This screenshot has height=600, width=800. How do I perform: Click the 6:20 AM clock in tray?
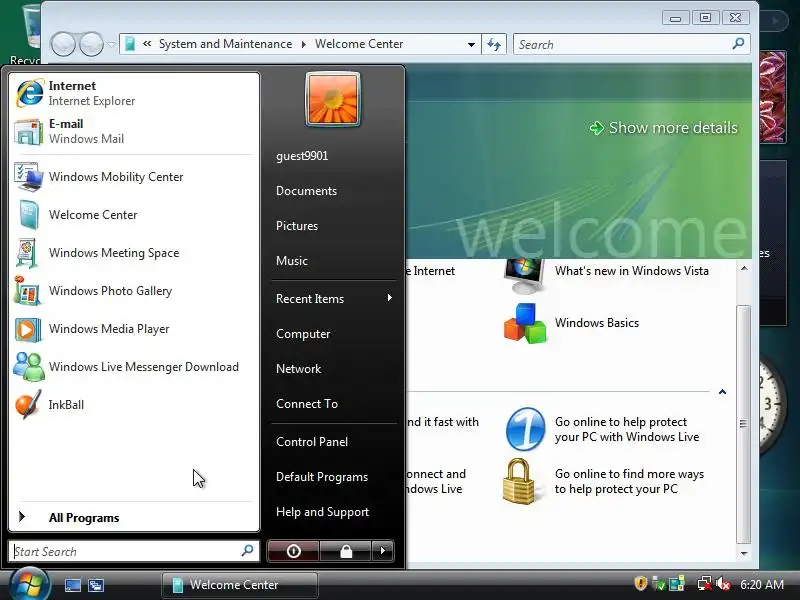762,584
